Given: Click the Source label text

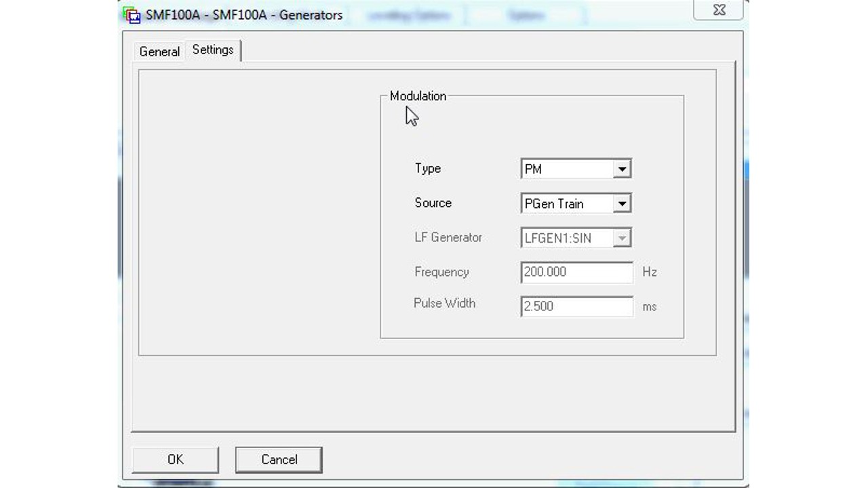Looking at the screenshot, I should click(433, 203).
